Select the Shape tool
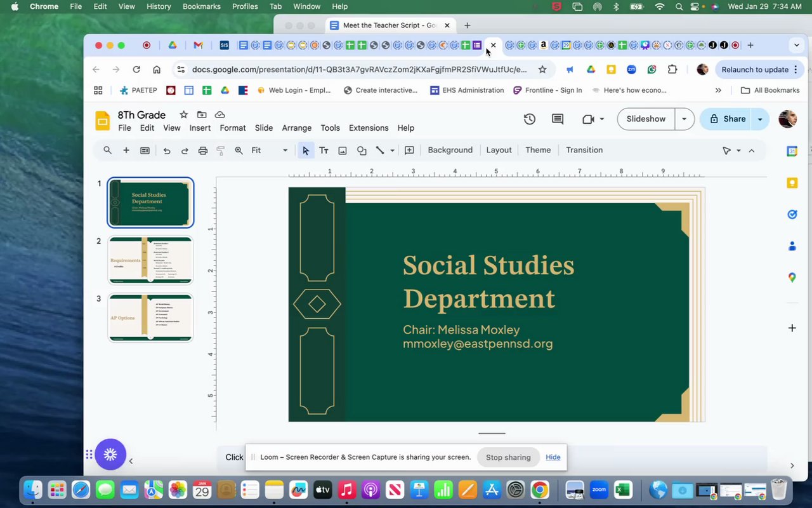 point(362,150)
